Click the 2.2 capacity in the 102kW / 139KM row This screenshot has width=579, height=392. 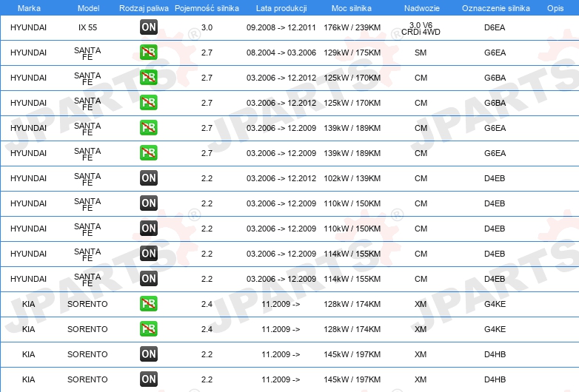point(207,178)
